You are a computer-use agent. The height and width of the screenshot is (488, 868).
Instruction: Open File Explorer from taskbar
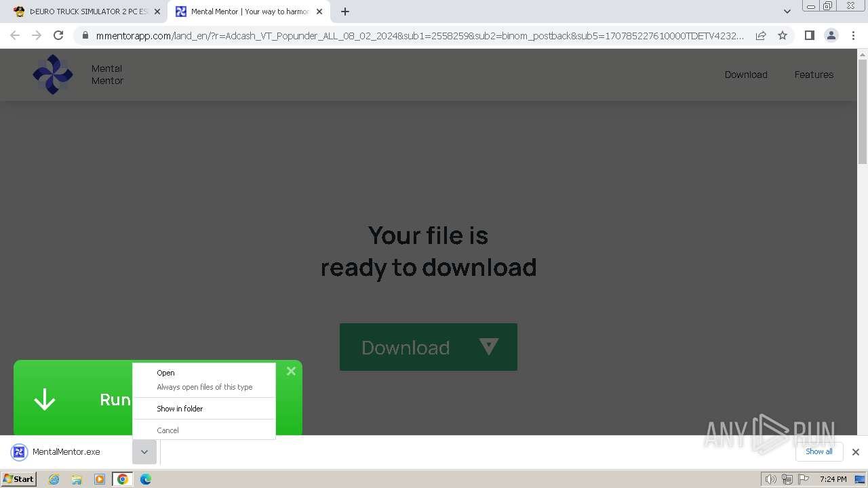(77, 479)
